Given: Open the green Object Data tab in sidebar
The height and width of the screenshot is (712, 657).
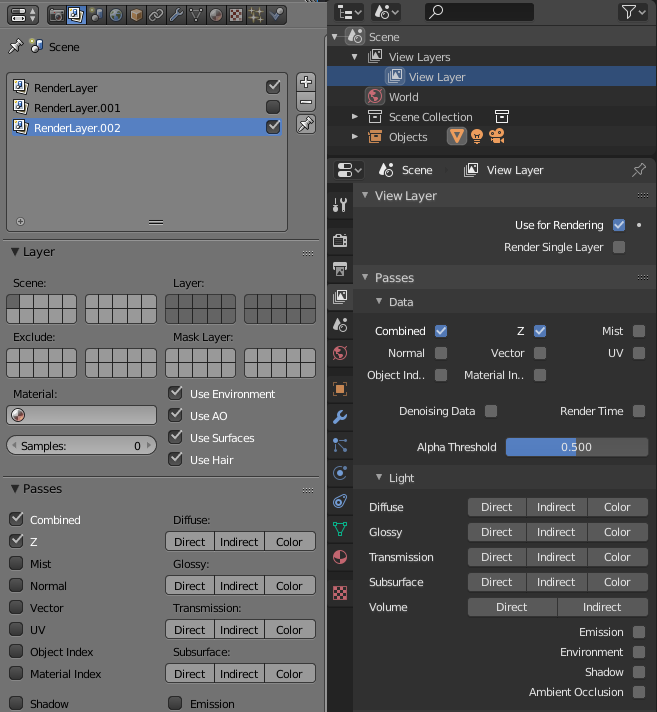Looking at the screenshot, I should point(340,529).
